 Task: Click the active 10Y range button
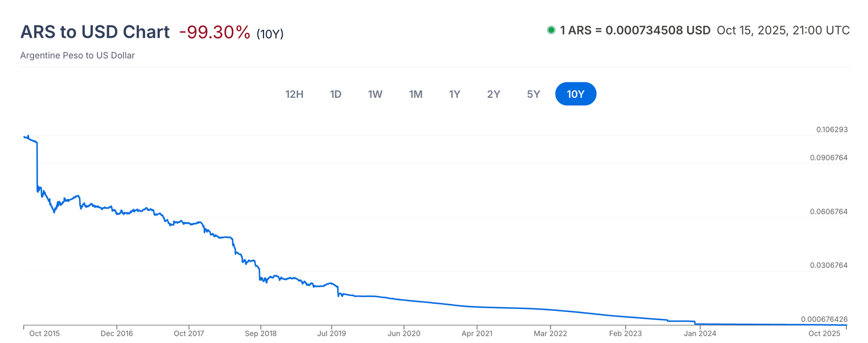[575, 94]
